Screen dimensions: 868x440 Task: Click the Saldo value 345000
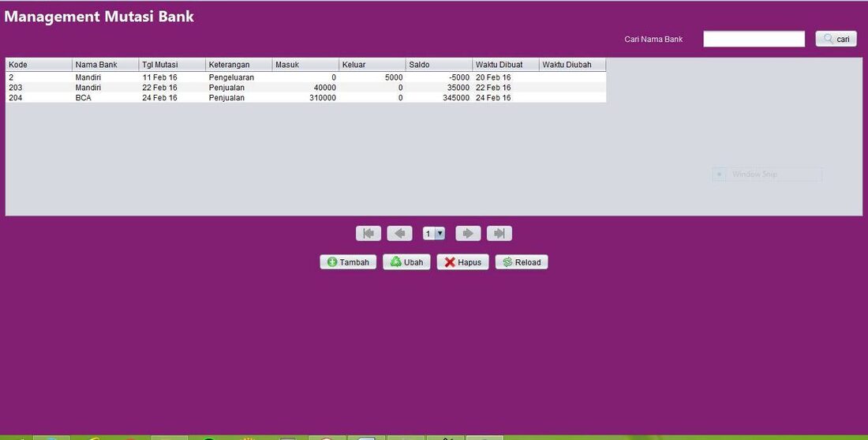[x=439, y=97]
